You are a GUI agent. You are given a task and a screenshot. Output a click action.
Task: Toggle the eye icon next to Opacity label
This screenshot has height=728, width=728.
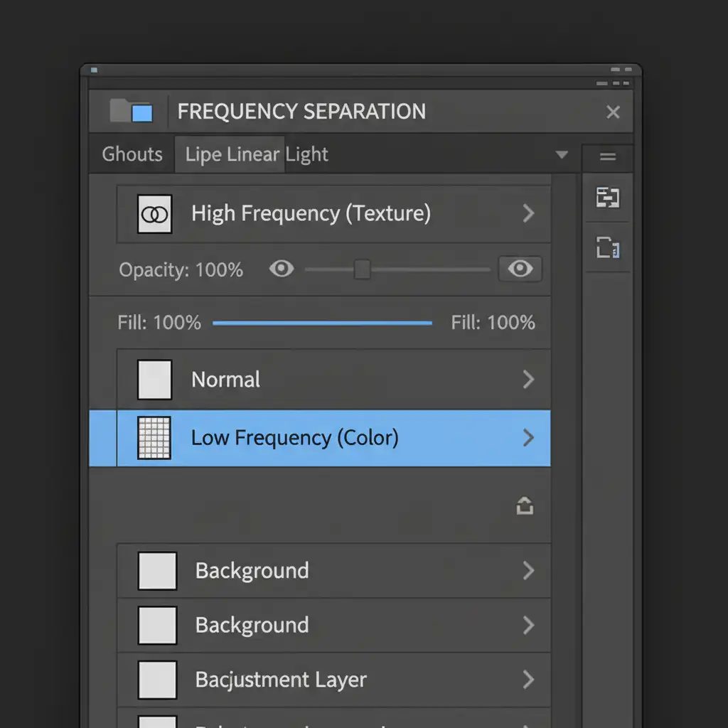[282, 269]
